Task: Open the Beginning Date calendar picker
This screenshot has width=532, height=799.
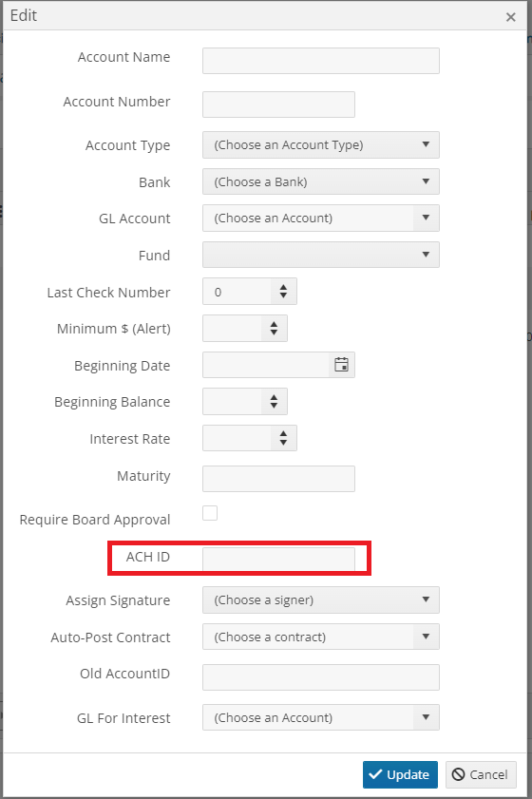Action: 341,365
